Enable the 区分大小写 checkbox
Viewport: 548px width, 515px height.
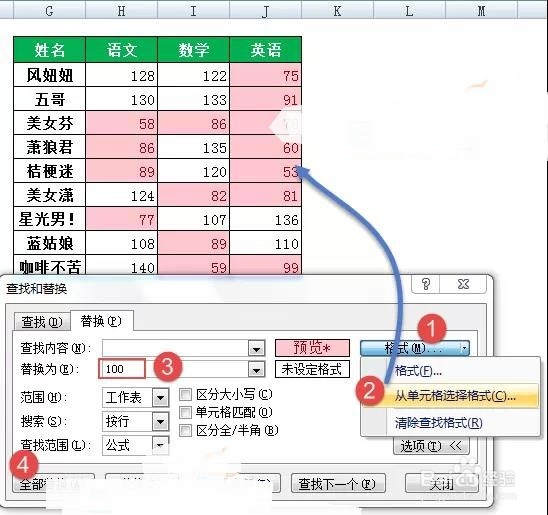point(185,395)
